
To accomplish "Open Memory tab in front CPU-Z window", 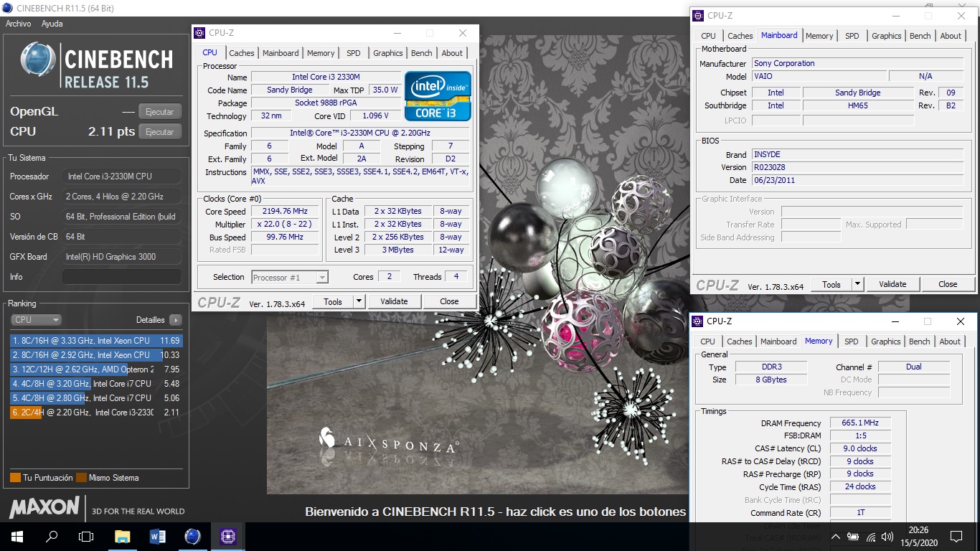I will tap(321, 53).
